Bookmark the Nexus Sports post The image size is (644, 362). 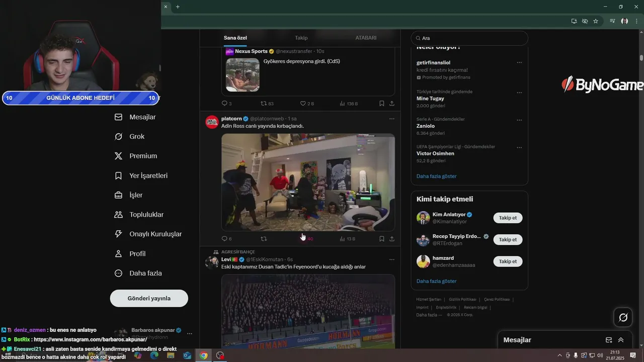[382, 104]
